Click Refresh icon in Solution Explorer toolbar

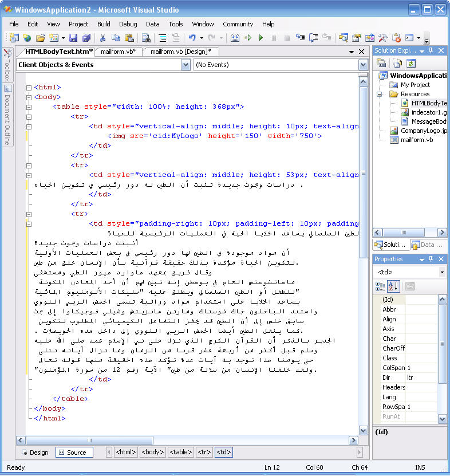pos(410,63)
